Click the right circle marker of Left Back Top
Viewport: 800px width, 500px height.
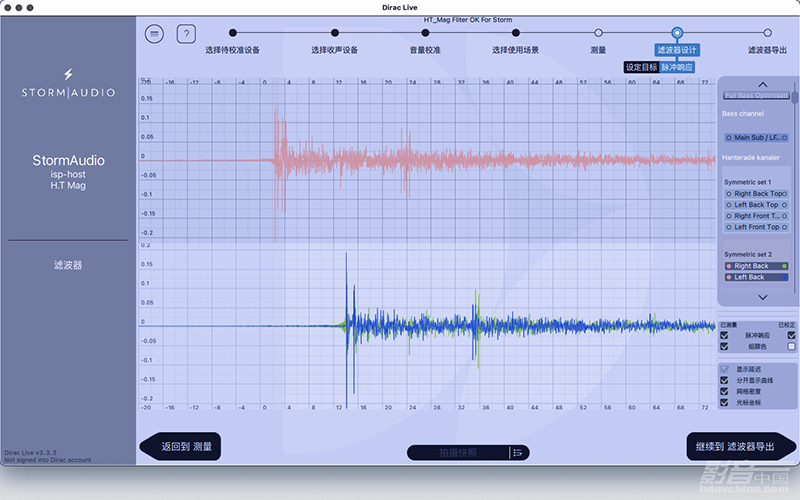click(x=785, y=205)
